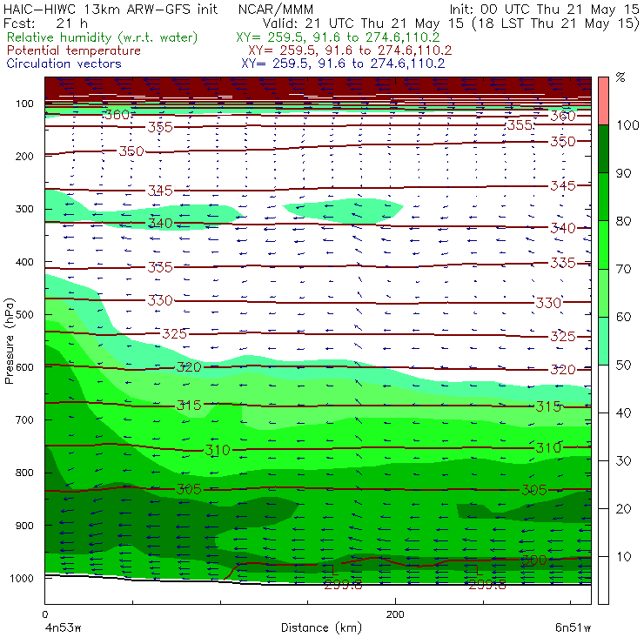Click the "200" km distance axis label
Viewport: 644px width, 644px height.
395,614
